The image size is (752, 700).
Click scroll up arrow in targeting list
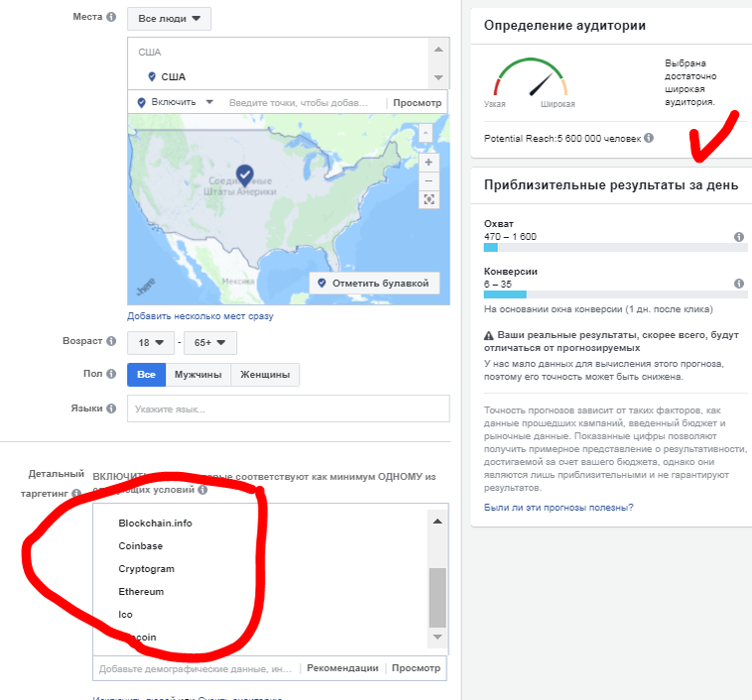click(438, 522)
